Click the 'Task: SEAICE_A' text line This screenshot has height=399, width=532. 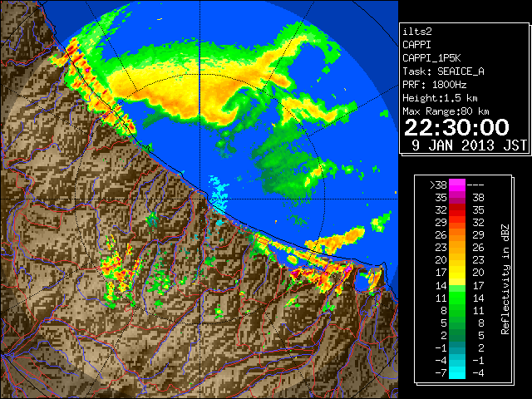pos(443,71)
